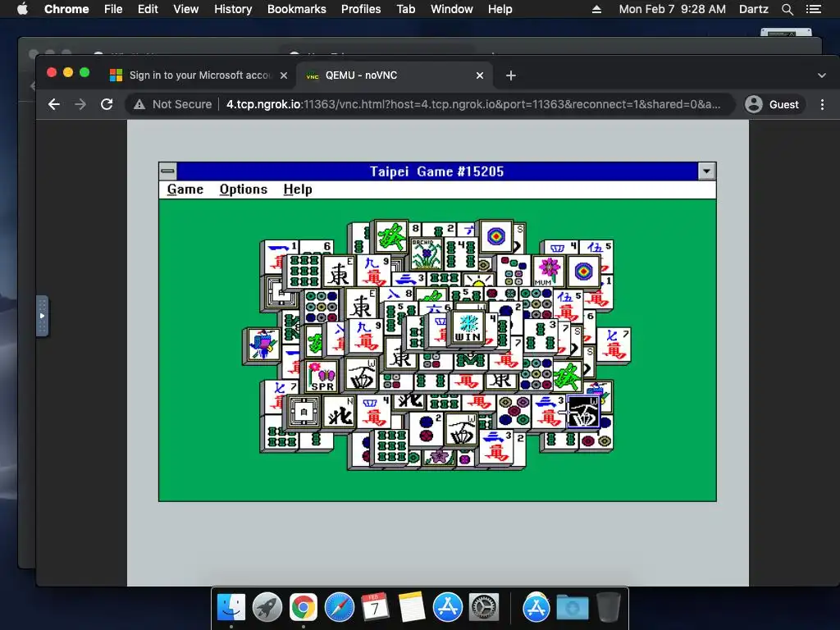Screen dimensions: 840x630
Task: Open Chrome tab search chevron
Action: pos(822,75)
